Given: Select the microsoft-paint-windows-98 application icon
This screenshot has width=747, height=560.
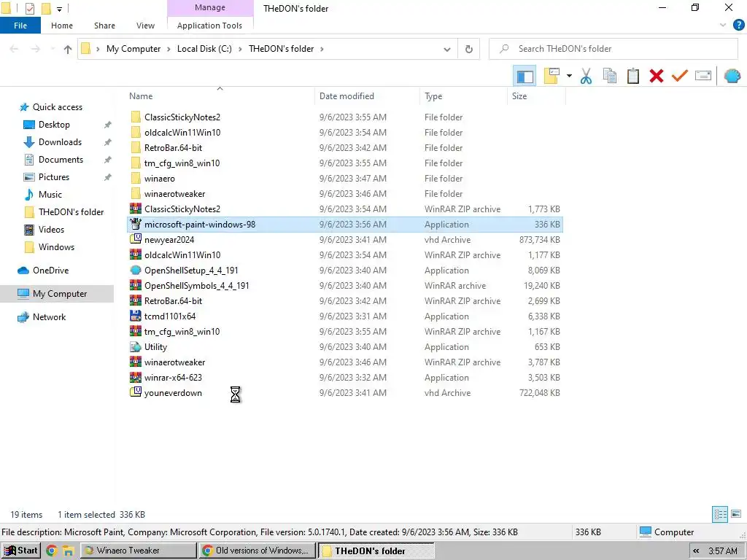Looking at the screenshot, I should coord(136,225).
